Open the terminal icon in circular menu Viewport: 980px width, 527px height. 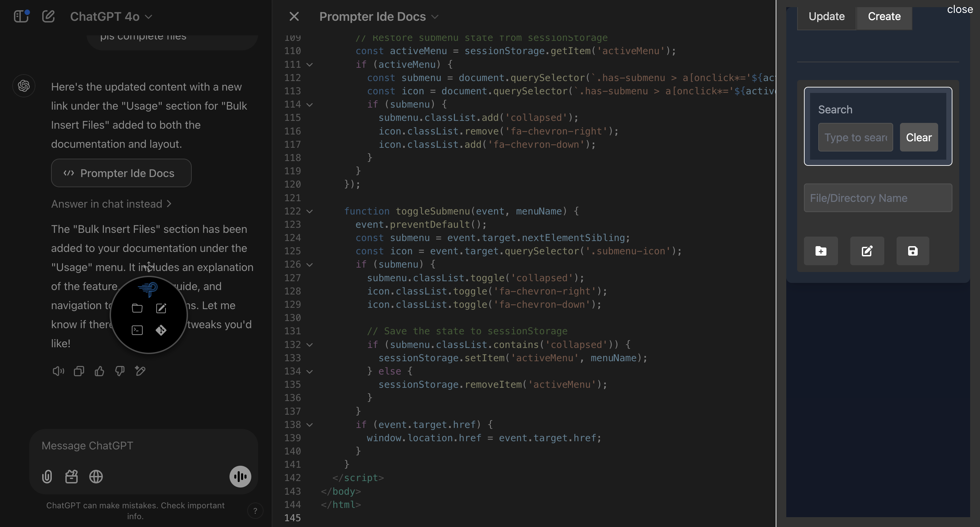coord(137,330)
